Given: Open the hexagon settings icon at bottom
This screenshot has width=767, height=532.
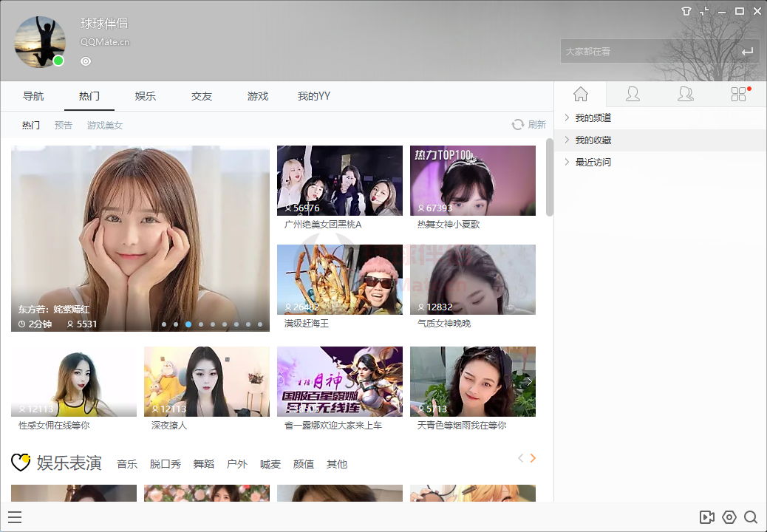Looking at the screenshot, I should 729,517.
